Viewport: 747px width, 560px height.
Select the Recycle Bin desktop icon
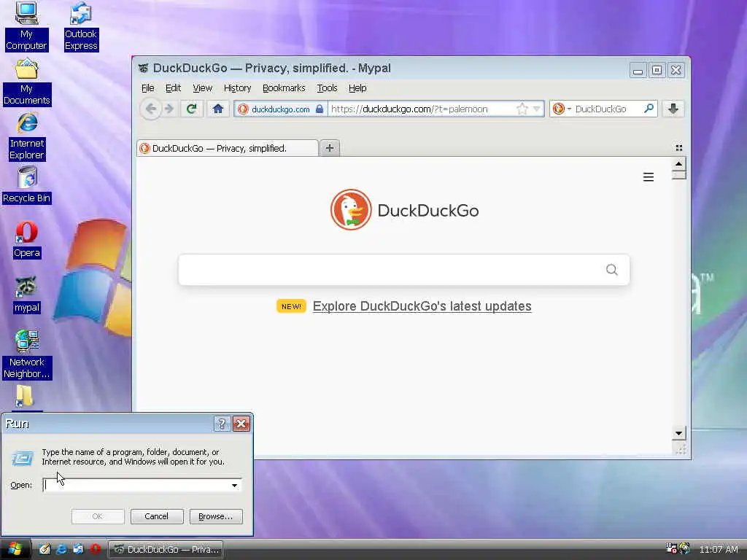(27, 184)
